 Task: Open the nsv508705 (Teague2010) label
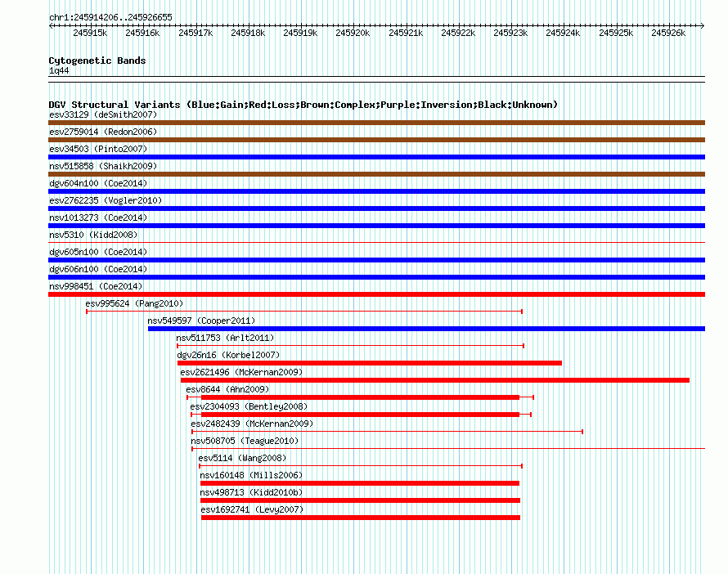tap(245, 441)
